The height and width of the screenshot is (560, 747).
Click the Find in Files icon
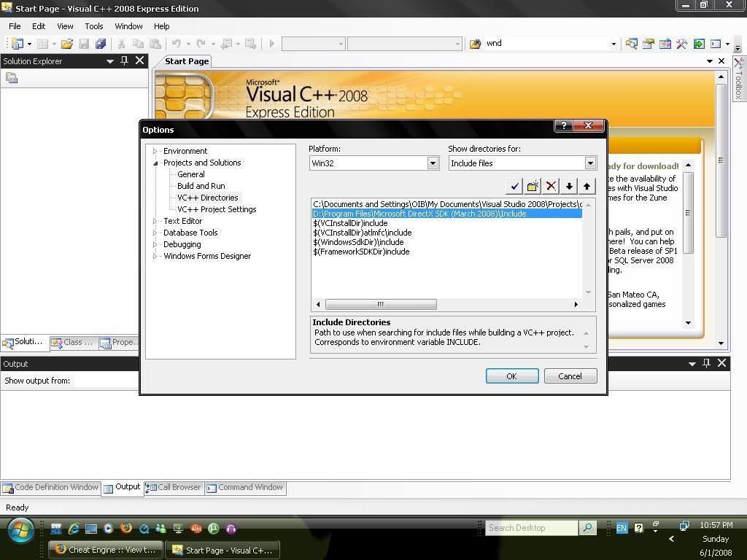pyautogui.click(x=476, y=44)
